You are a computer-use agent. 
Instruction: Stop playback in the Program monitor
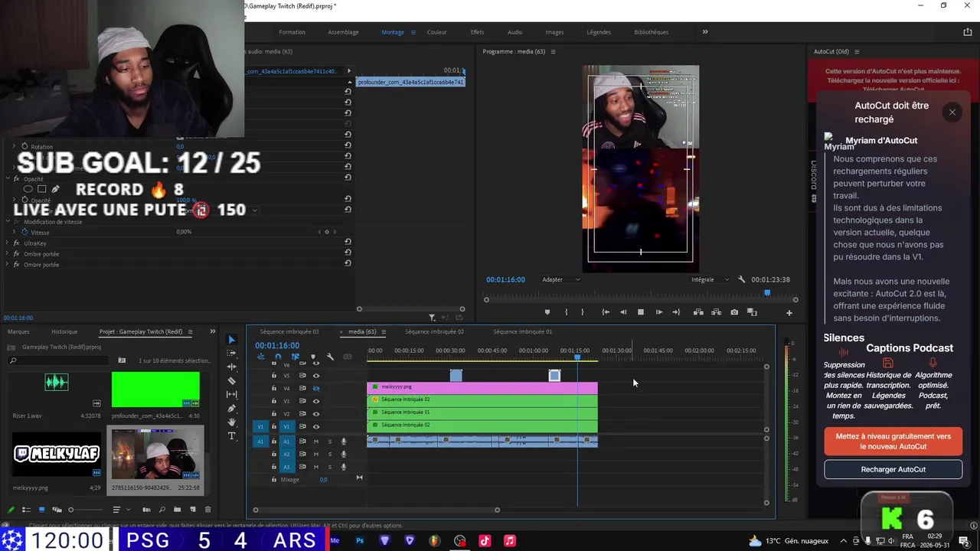pyautogui.click(x=641, y=312)
